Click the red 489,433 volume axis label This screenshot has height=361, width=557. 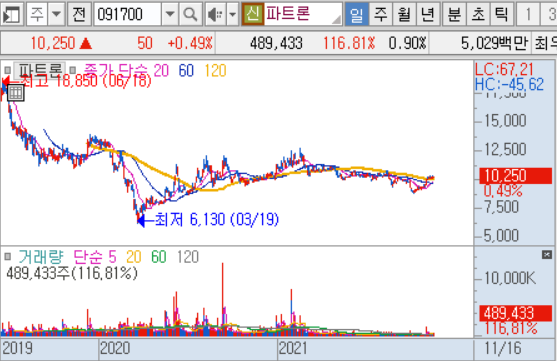point(515,313)
